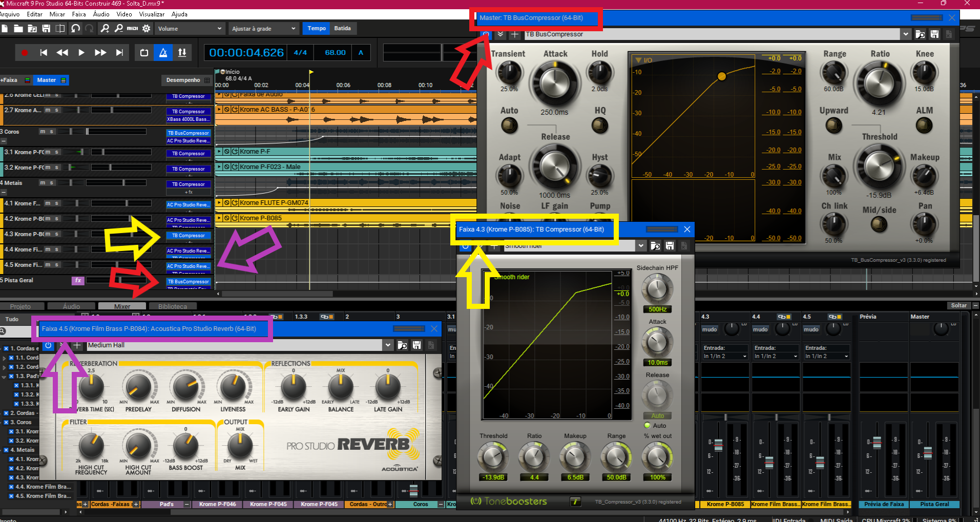Image resolution: width=980 pixels, height=522 pixels.
Task: Click the Reverb Predelay knob
Action: click(x=138, y=387)
